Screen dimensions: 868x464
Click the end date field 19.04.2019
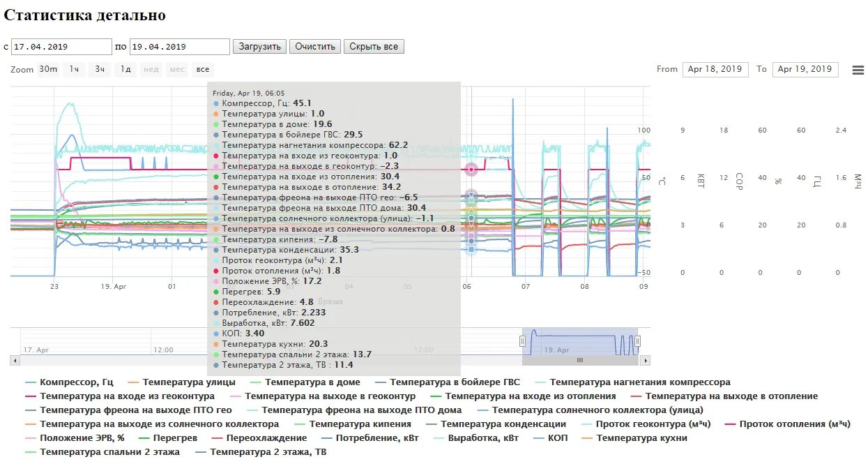[179, 47]
